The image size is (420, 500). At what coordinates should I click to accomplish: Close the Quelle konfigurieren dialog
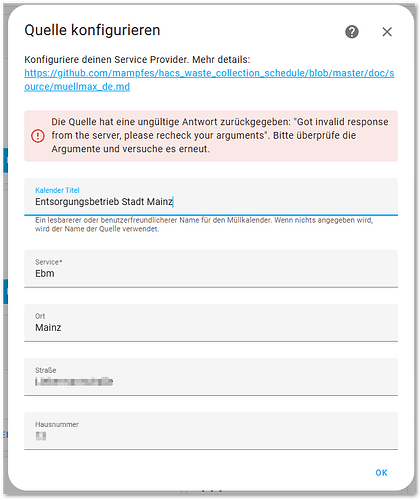coord(387,32)
